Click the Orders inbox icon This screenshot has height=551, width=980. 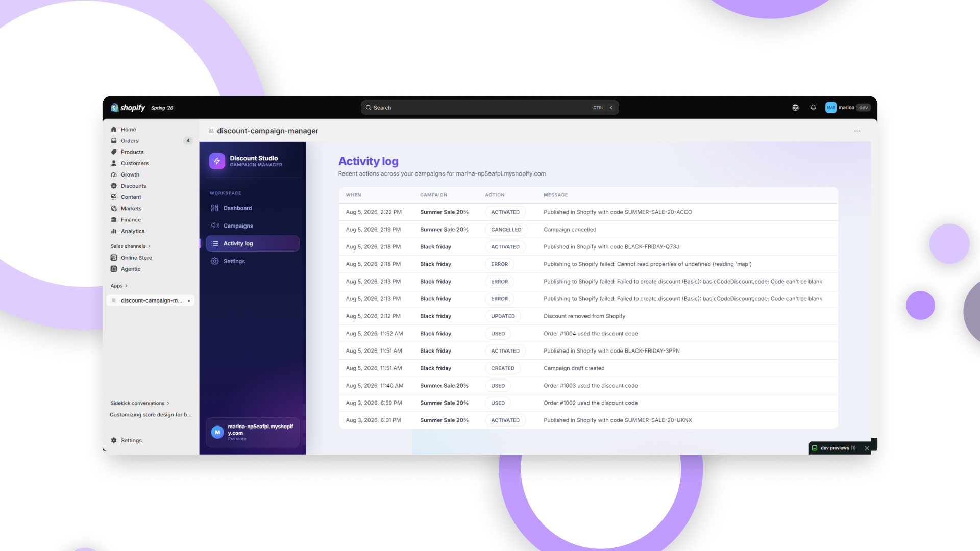click(114, 141)
